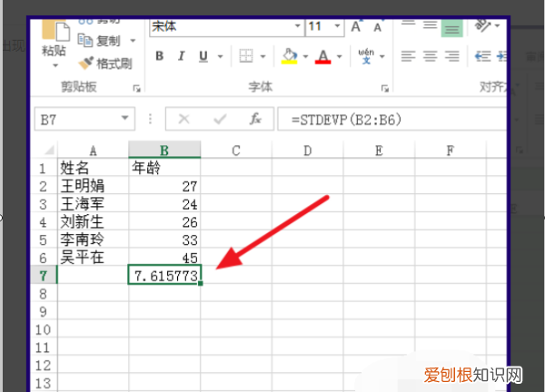Click the Insert Function fx icon

click(x=255, y=119)
